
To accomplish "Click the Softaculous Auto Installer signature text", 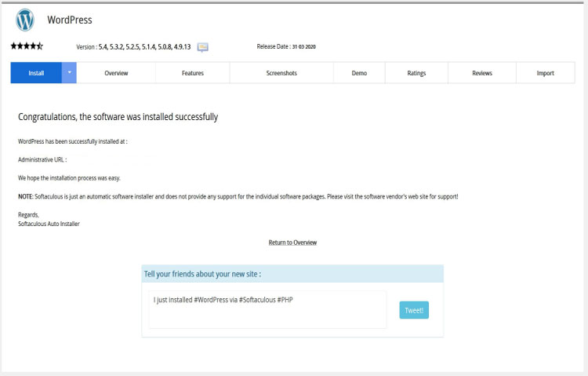I will pos(49,224).
